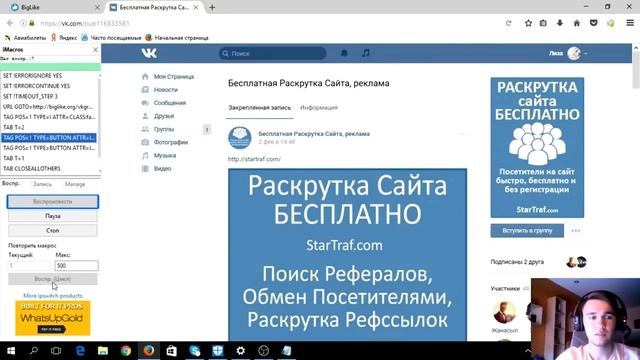This screenshot has height=360, width=640.
Task: Click the VK logo in header
Action: click(x=149, y=53)
